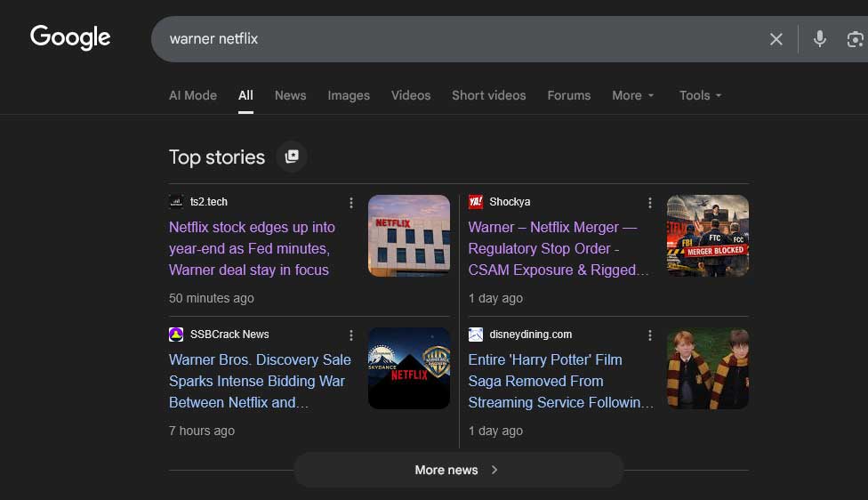Click Netflix building thumbnail
Image resolution: width=868 pixels, height=500 pixels.
[x=409, y=236]
